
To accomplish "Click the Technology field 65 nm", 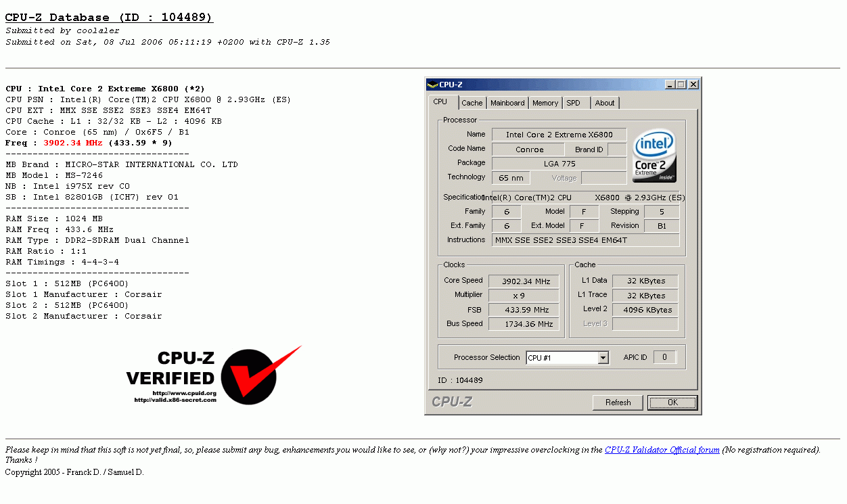I will 511,178.
